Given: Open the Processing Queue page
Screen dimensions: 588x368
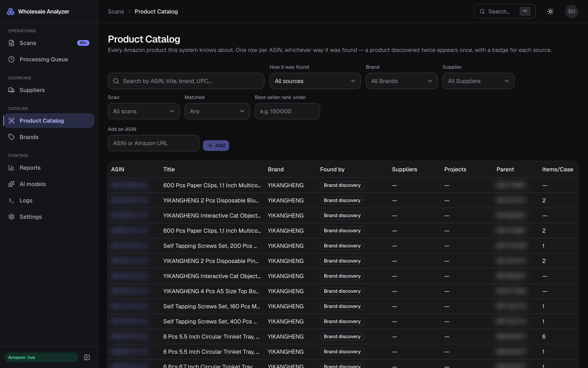Looking at the screenshot, I should [49, 59].
